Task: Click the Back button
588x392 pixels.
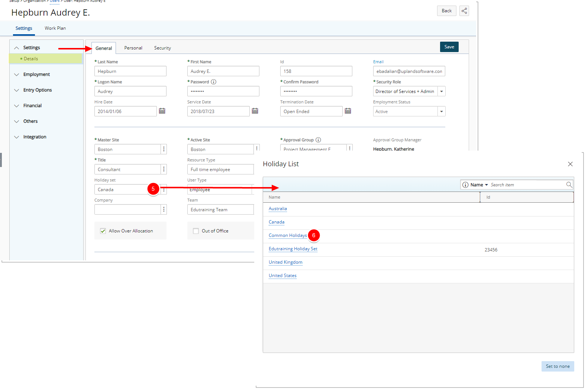Action: pyautogui.click(x=446, y=11)
